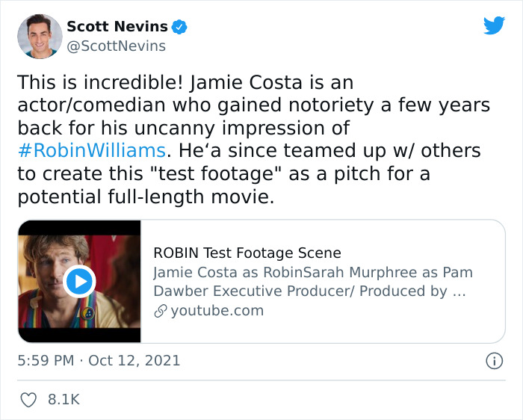Click the 8.1K likes count
Screen dimensions: 523x420
[x=64, y=400]
